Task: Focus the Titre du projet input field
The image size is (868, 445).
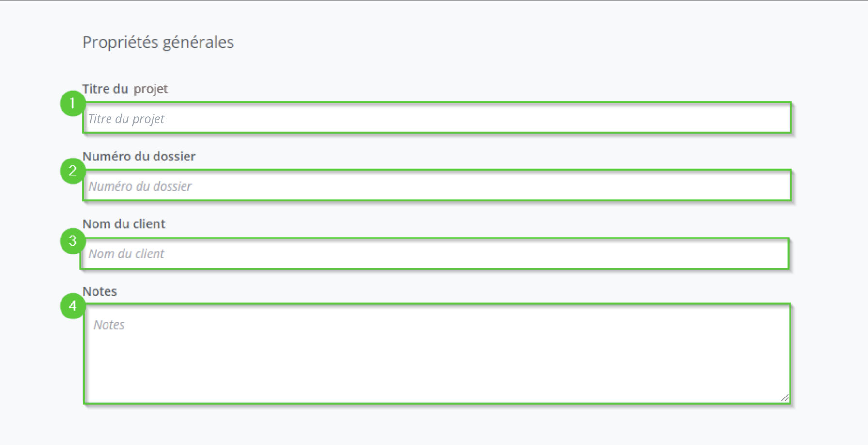Action: (437, 118)
